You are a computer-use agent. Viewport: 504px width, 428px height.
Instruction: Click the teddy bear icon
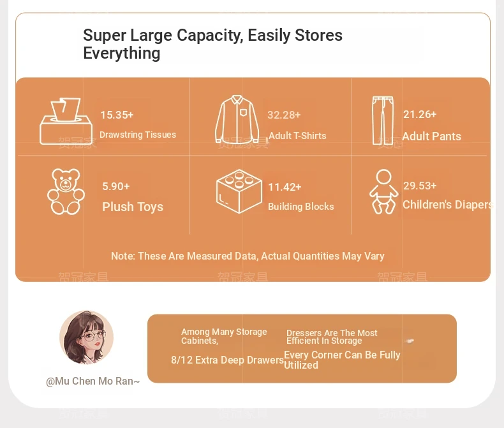pyautogui.click(x=66, y=191)
